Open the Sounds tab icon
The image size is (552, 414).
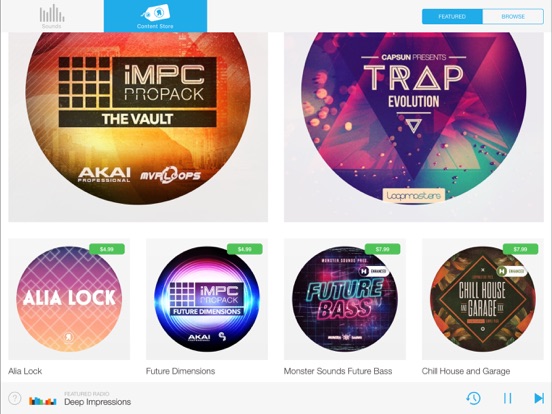52,16
